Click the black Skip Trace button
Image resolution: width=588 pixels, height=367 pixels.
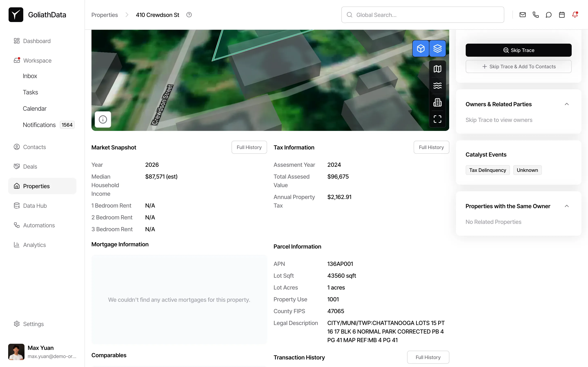tap(518, 50)
